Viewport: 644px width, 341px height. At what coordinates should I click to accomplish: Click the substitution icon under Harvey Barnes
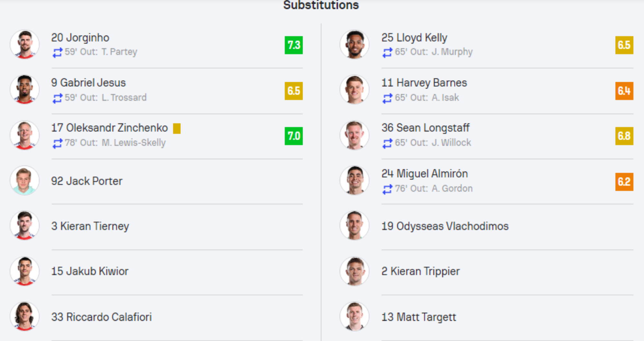387,98
